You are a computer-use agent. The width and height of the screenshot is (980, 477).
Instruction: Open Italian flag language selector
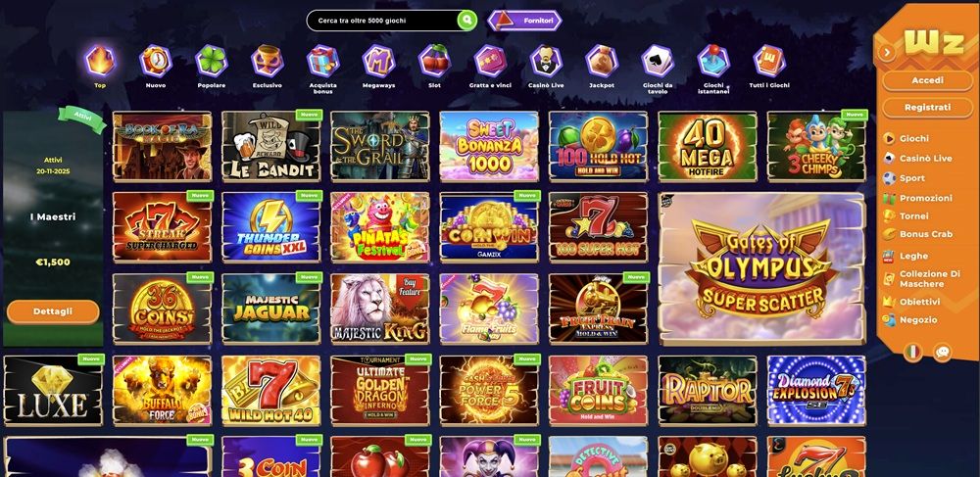click(x=913, y=353)
